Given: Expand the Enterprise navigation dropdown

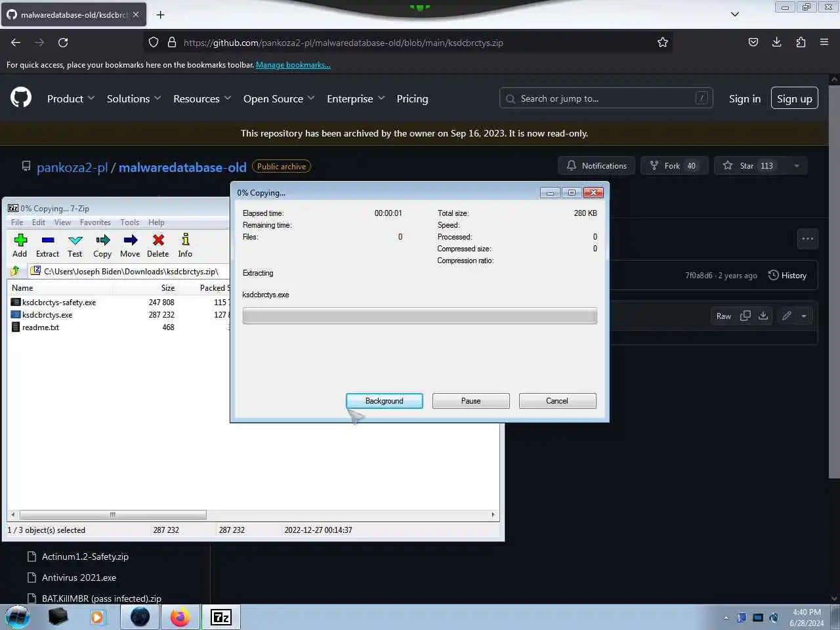Looking at the screenshot, I should [x=356, y=98].
